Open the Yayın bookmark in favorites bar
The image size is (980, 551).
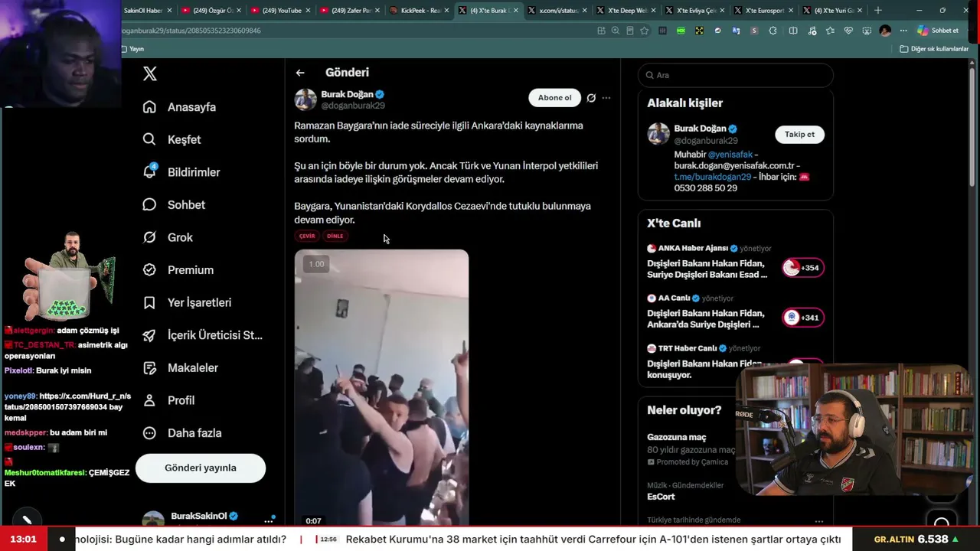pyautogui.click(x=132, y=49)
